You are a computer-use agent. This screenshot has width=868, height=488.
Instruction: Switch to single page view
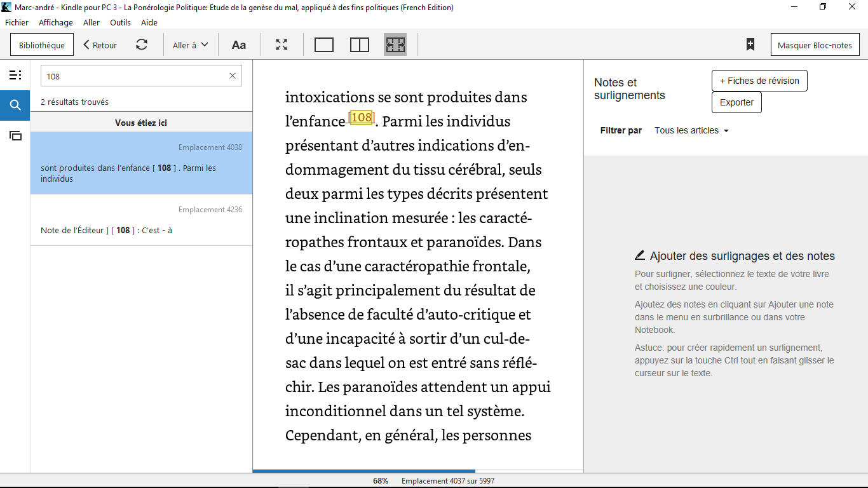[324, 45]
